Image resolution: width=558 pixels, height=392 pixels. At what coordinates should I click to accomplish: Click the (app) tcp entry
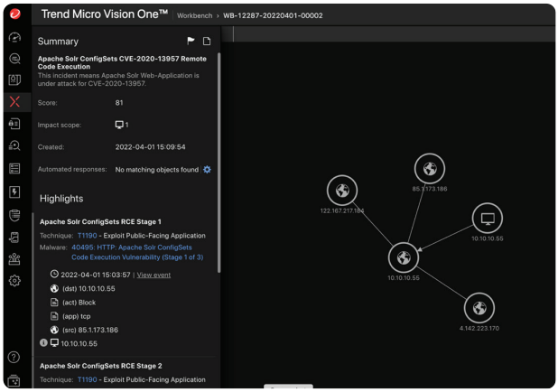77,316
